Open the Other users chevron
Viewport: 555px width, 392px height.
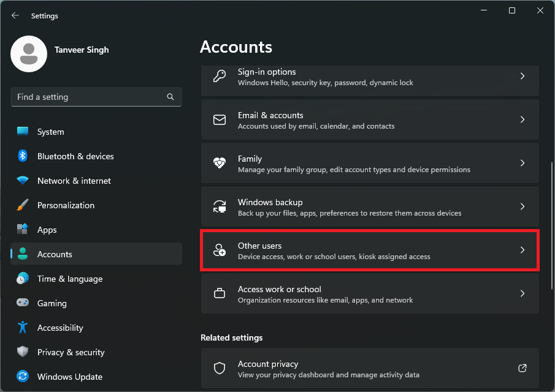(522, 250)
